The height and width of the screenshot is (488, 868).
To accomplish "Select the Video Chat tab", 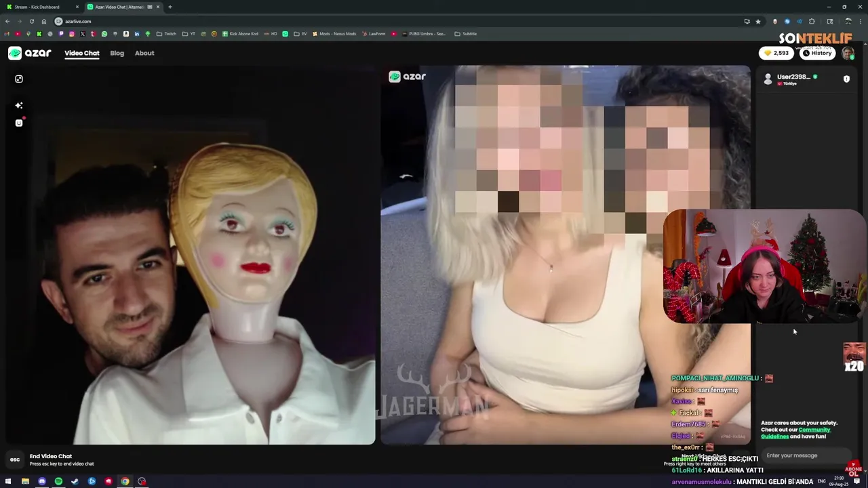I will (82, 53).
